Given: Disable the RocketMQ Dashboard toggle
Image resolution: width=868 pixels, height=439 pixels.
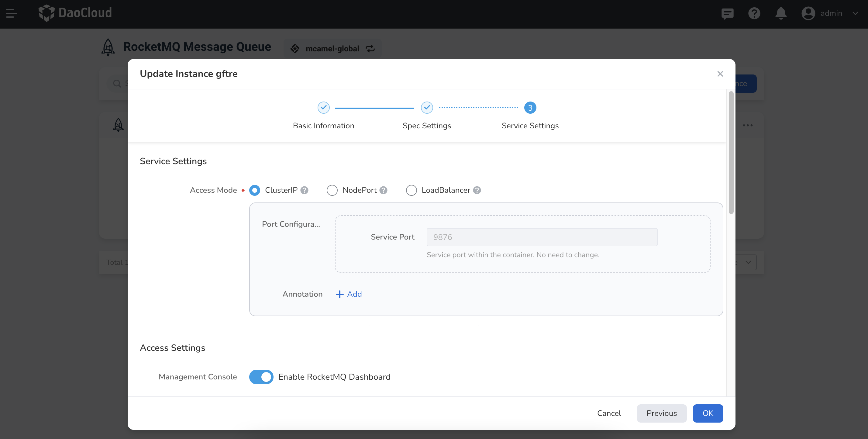Looking at the screenshot, I should 261,377.
